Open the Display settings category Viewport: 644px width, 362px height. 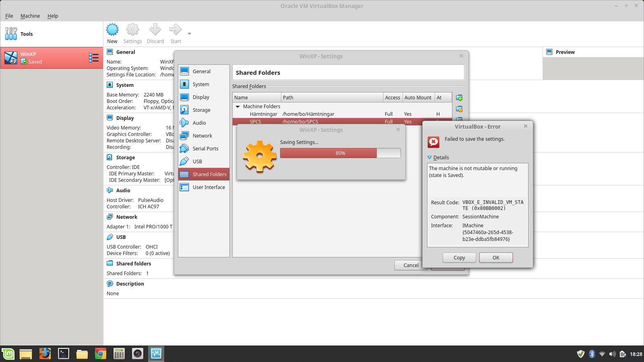point(204,97)
